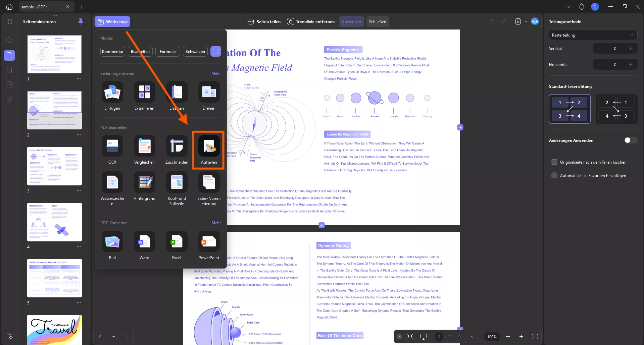Open the notifications bell
This screenshot has width=644, height=345.
[582, 7]
